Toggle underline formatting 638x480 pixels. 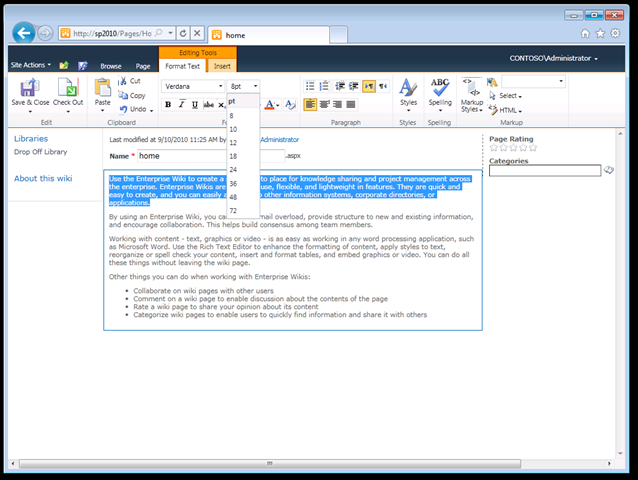click(x=196, y=104)
